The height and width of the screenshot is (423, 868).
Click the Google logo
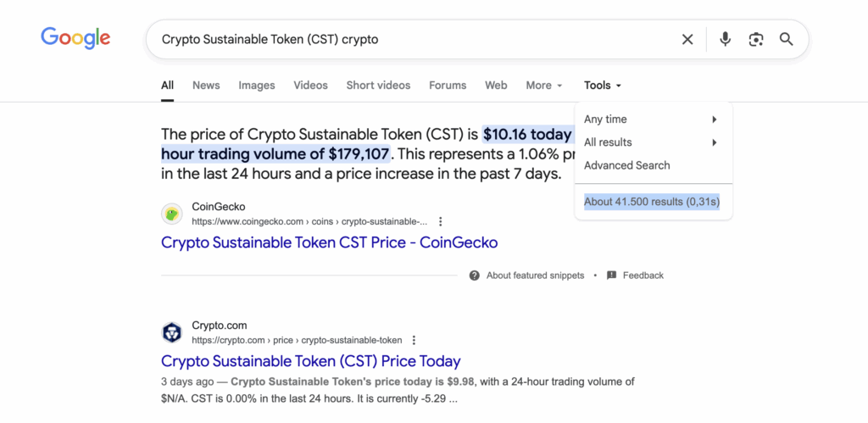(75, 38)
